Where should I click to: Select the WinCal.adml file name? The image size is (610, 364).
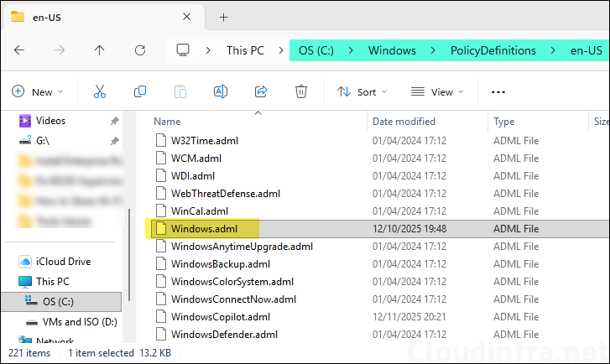coord(200,211)
